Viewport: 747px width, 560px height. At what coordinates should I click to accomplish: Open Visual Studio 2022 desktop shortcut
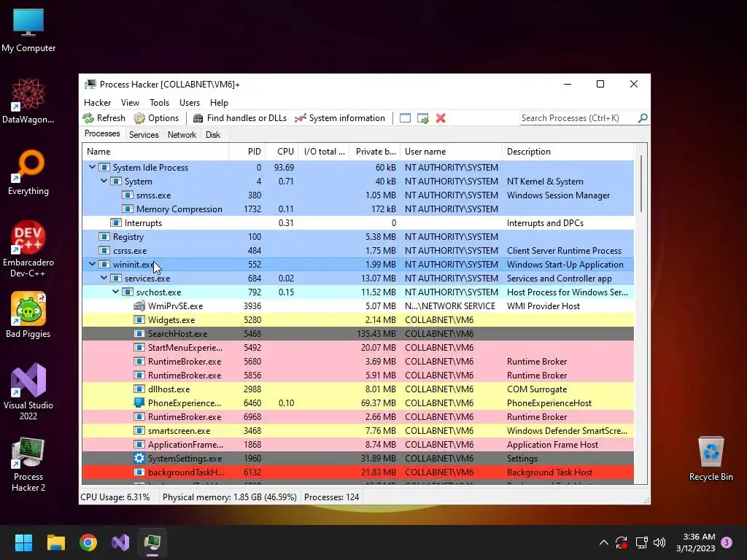coord(28,392)
